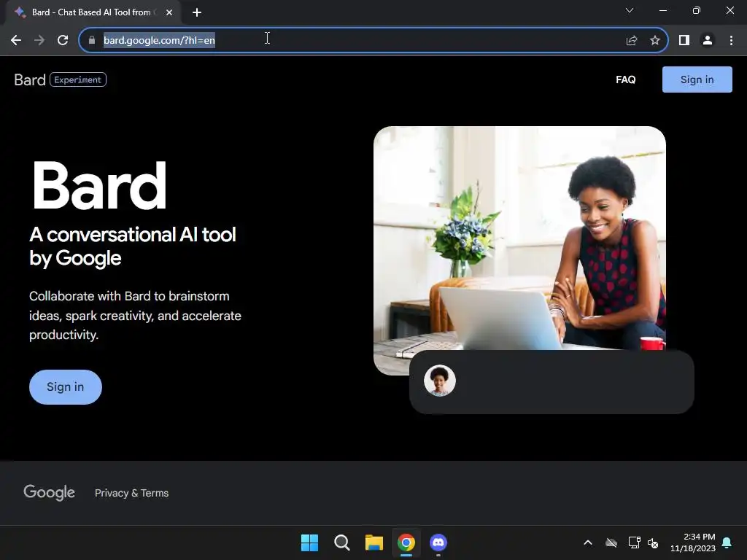Click the Google logo in the footer

click(49, 492)
